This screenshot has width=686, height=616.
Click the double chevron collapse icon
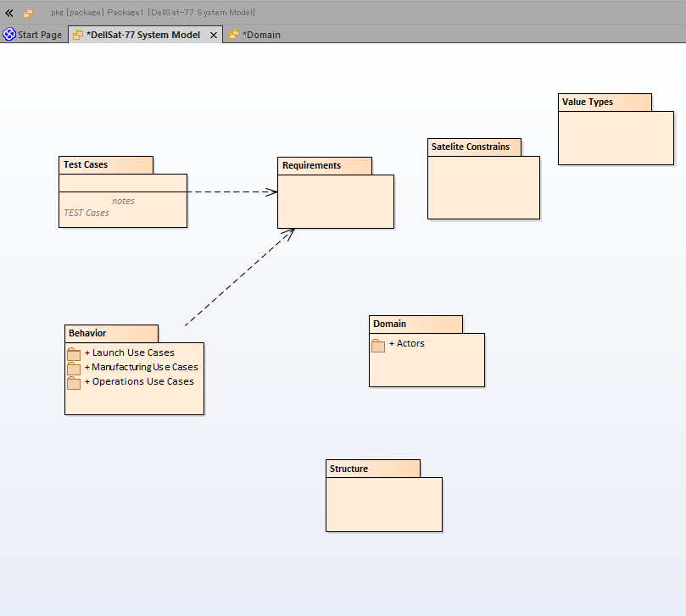coord(9,13)
